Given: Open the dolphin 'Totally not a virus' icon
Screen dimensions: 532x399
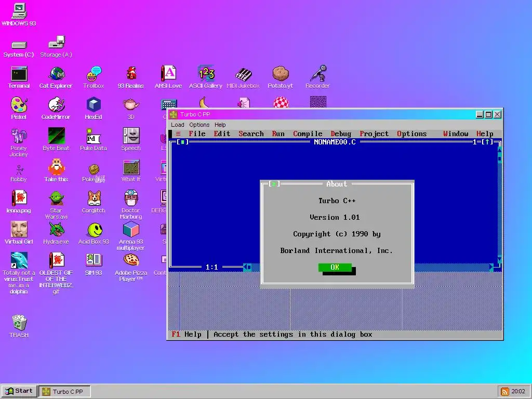Looking at the screenshot, I should tap(19, 273).
